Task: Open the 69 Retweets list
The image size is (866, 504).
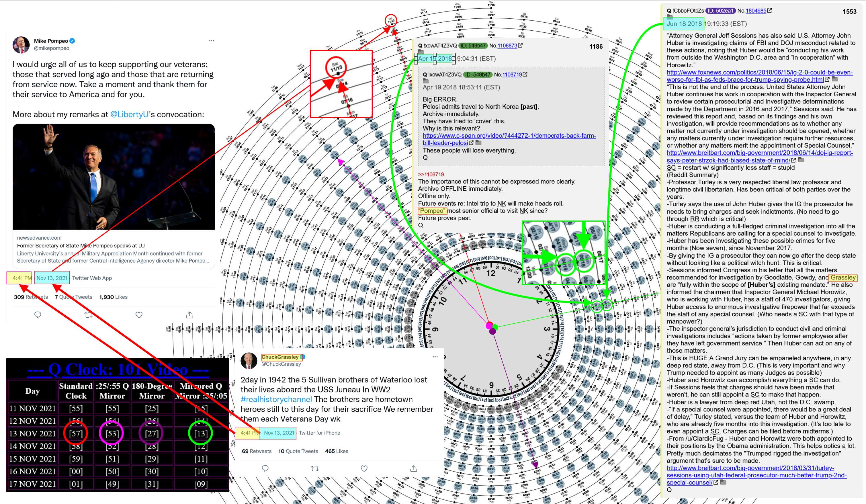Action: pyautogui.click(x=257, y=451)
